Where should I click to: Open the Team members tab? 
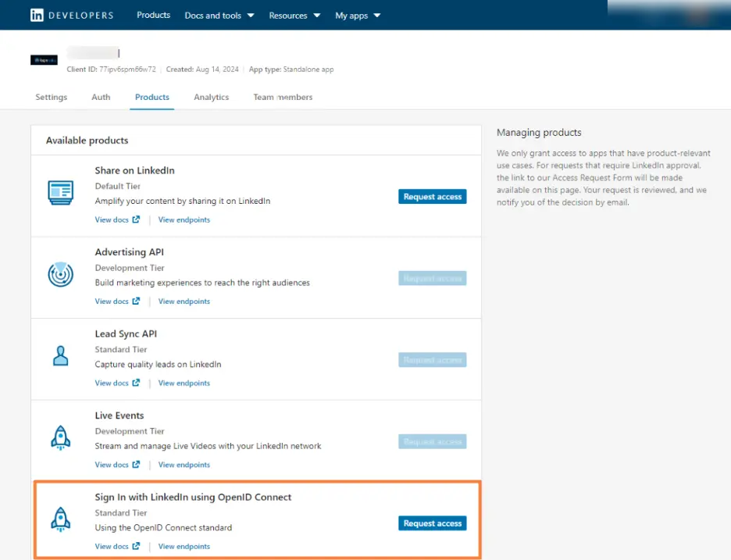[283, 97]
